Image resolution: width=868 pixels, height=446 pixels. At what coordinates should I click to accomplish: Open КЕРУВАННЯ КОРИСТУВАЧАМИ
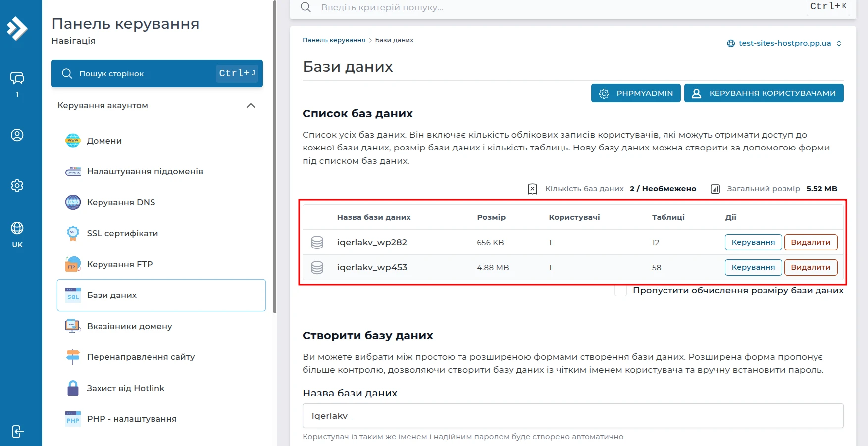pyautogui.click(x=764, y=93)
